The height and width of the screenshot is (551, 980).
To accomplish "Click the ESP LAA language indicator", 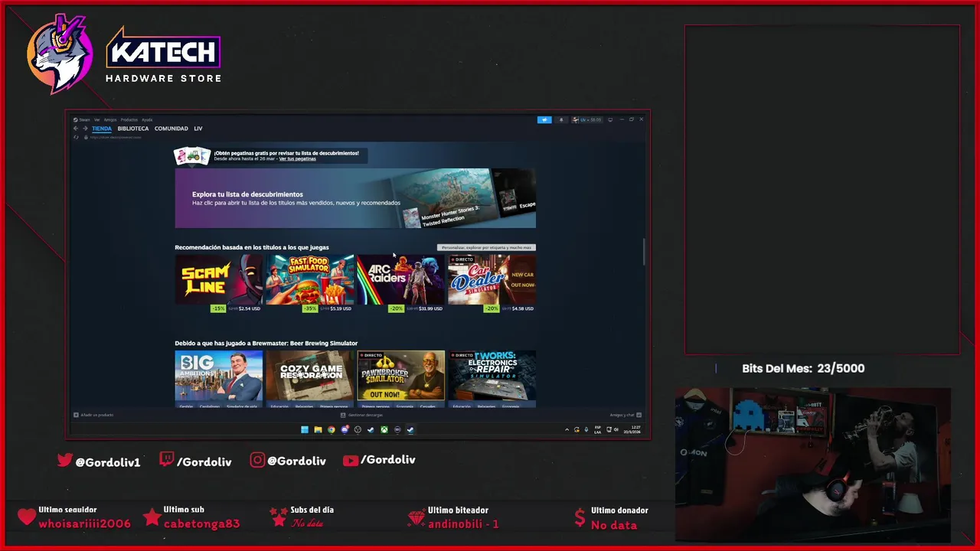I will point(597,429).
